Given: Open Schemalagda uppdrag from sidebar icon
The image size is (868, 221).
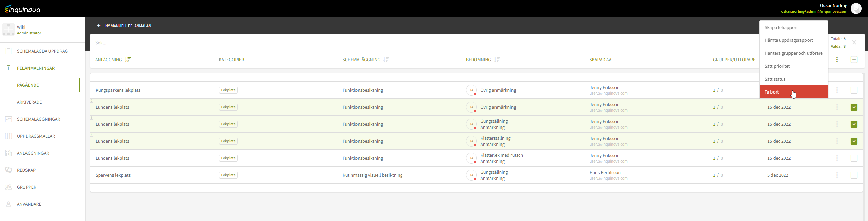Looking at the screenshot, I should (8, 51).
